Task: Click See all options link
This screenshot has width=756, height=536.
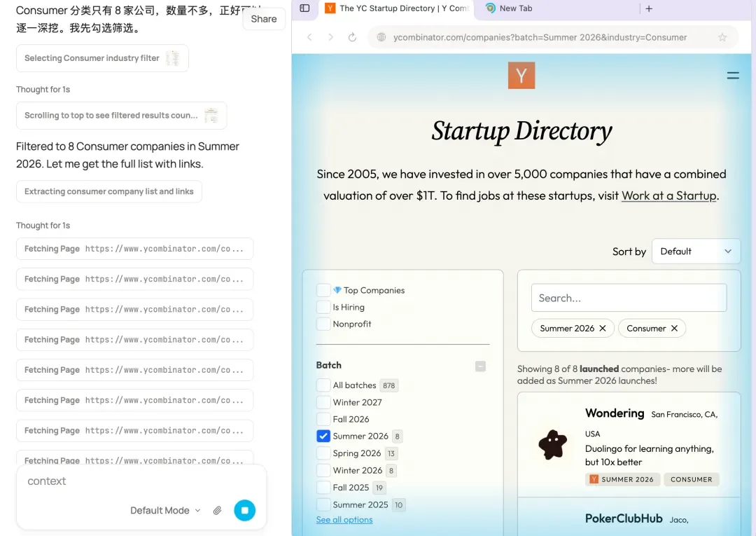Action: click(344, 520)
